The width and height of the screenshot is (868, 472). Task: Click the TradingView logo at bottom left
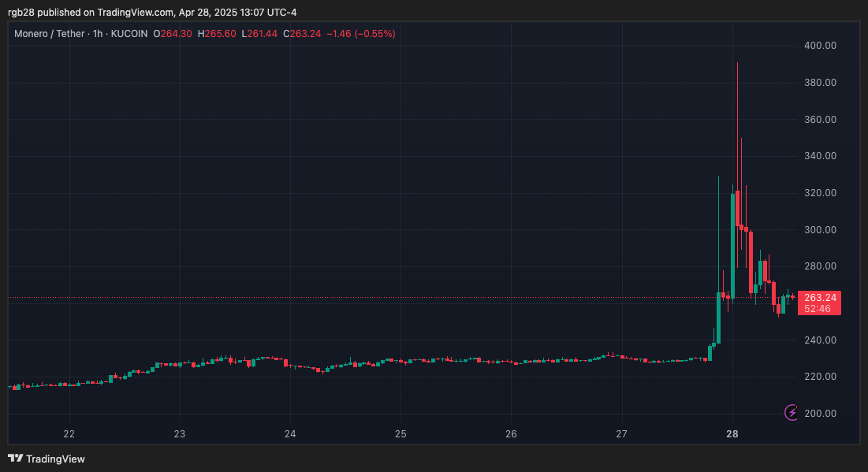coord(47,459)
